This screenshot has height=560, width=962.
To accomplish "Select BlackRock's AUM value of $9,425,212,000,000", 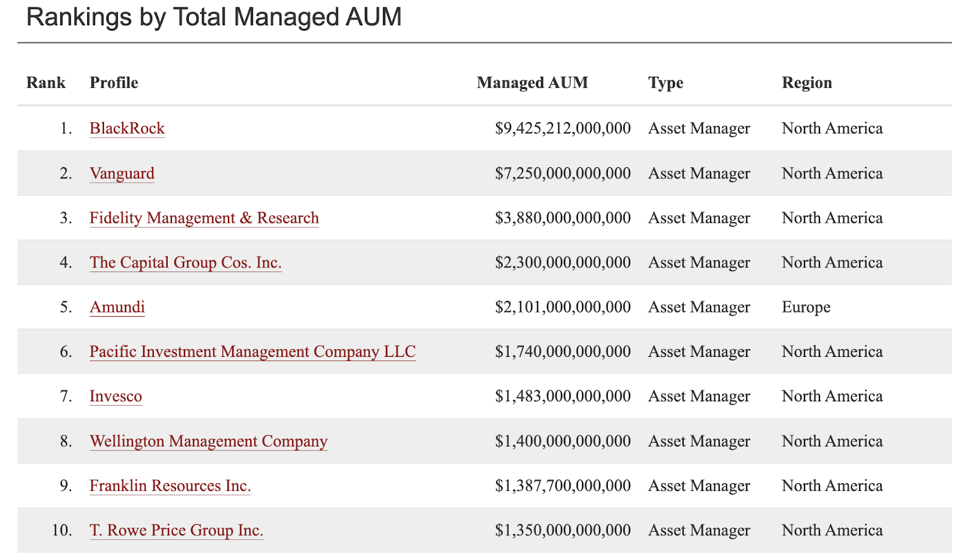I will pyautogui.click(x=562, y=128).
